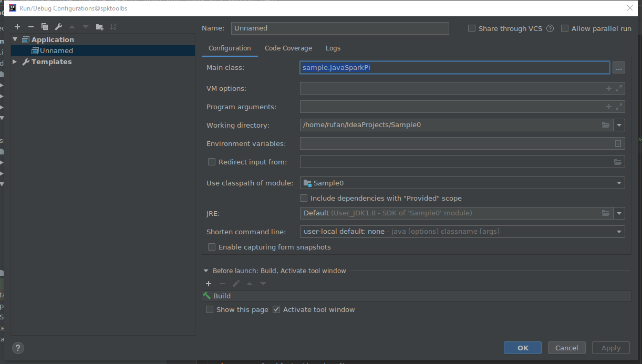Remove selected configuration with minus icon
The width and height of the screenshot is (642, 364).
pyautogui.click(x=31, y=27)
